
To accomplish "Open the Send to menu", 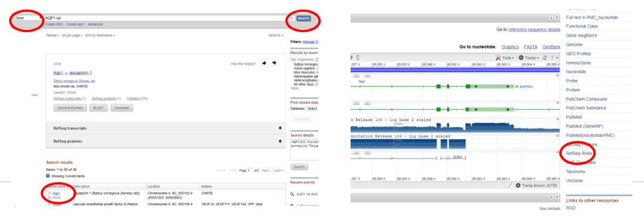I will [x=276, y=35].
